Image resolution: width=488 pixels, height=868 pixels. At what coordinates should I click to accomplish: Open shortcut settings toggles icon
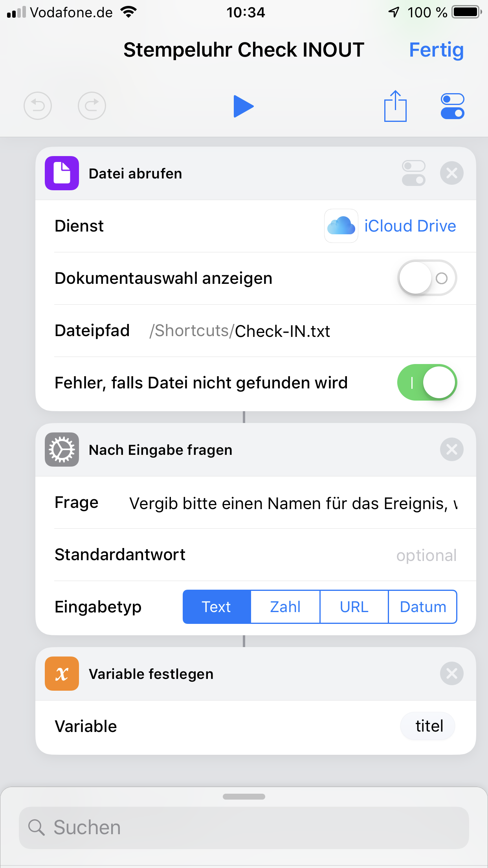pos(453,106)
